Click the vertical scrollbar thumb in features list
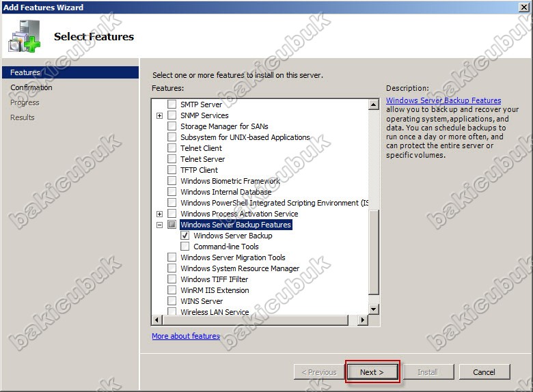533x392 pixels. pyautogui.click(x=374, y=252)
